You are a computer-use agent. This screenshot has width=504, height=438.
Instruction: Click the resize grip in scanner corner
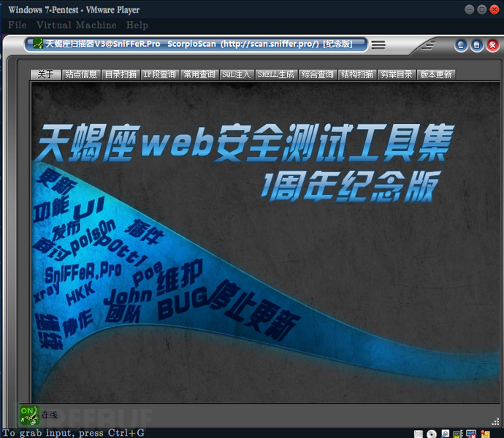496,421
